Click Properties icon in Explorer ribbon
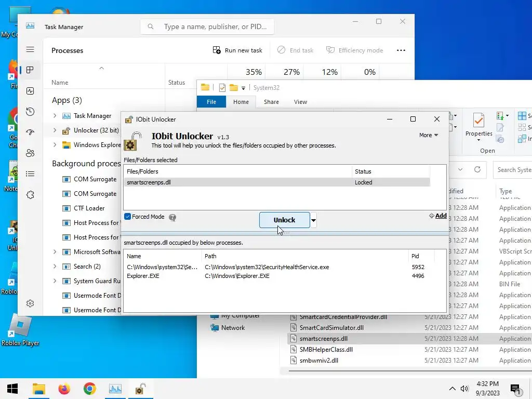The width and height of the screenshot is (532, 399). click(478, 121)
